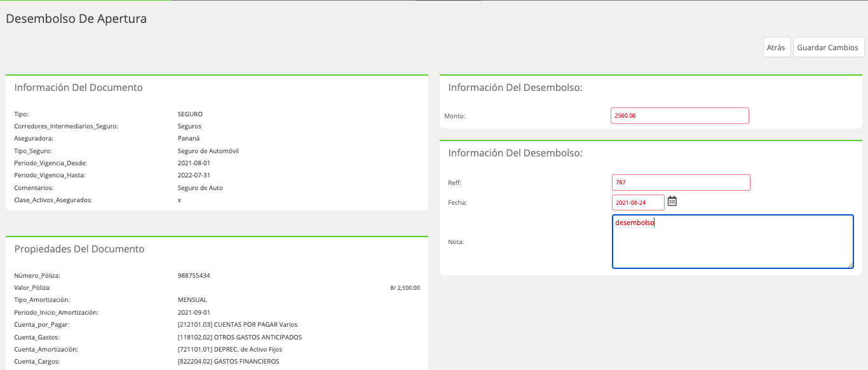Click the Comentarios value "Seguro de Auto"
Screen dimensions: 868x370
[200, 188]
